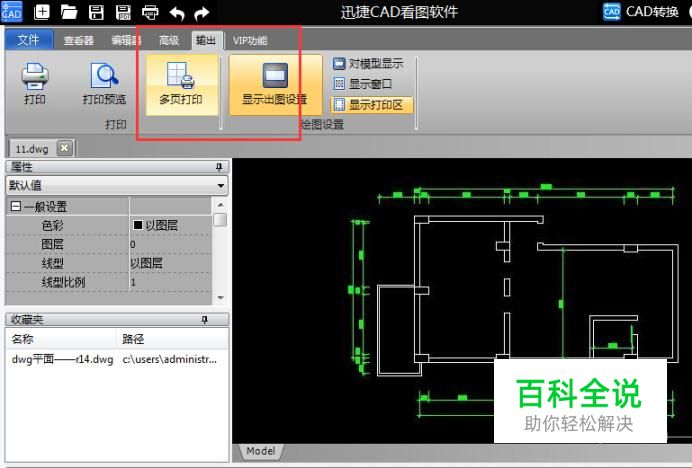The width and height of the screenshot is (692, 468).
Task: Open the 文件 menu tab
Action: click(29, 40)
